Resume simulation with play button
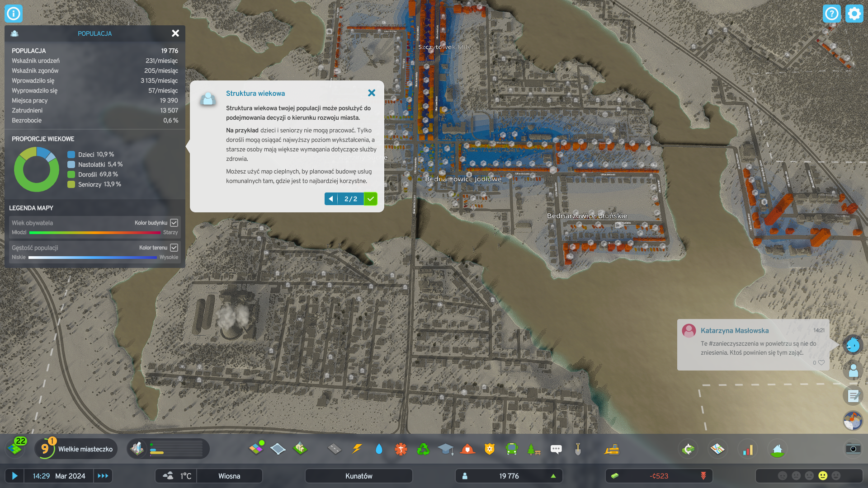868x488 pixels. click(14, 476)
